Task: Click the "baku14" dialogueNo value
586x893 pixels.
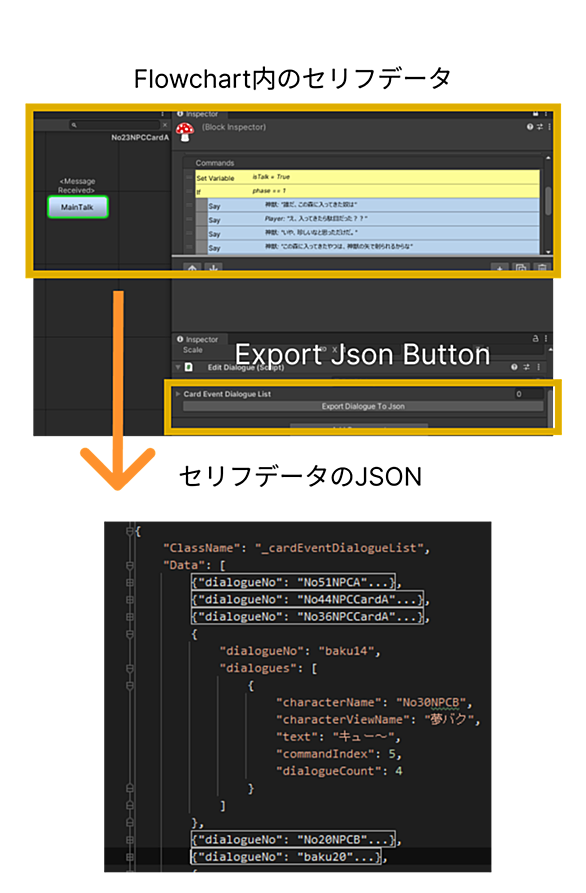Action: [x=346, y=652]
